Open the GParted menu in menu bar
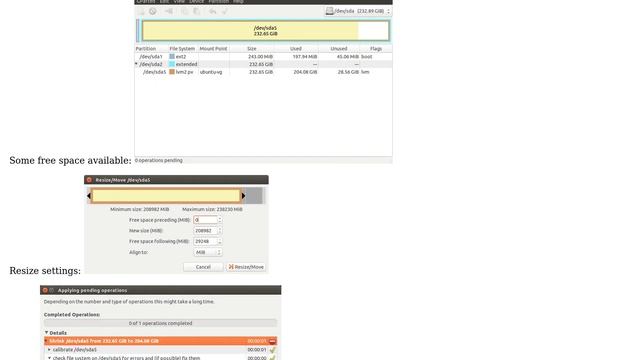 pos(146,2)
